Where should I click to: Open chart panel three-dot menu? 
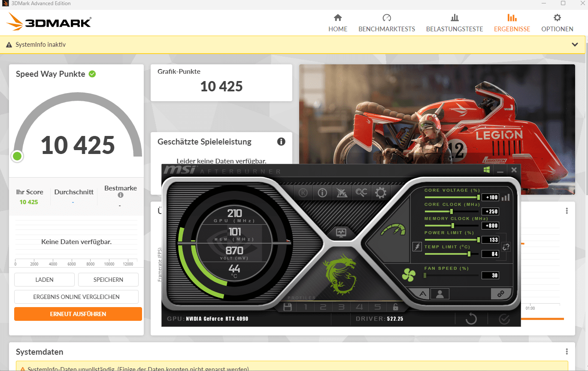click(567, 211)
